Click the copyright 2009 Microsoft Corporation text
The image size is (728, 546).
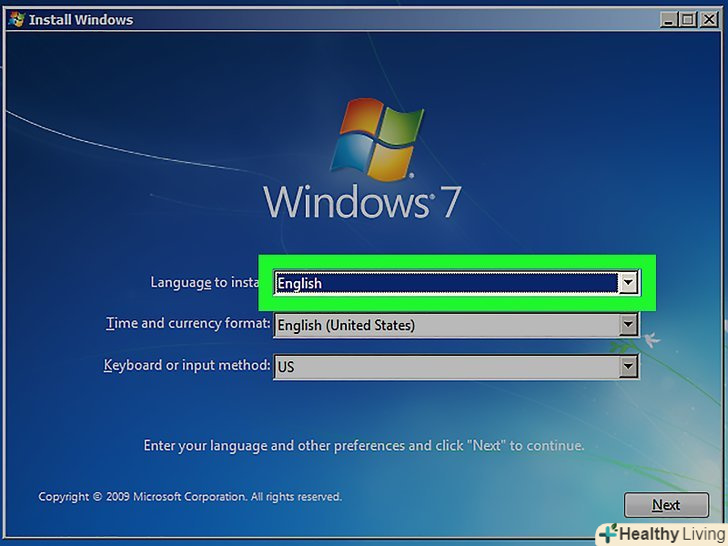point(190,497)
